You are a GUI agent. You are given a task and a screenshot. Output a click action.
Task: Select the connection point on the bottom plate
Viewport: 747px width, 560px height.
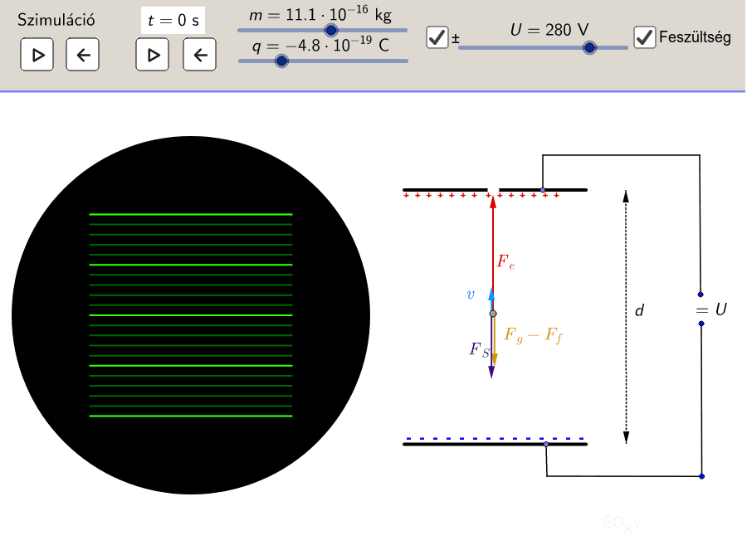pyautogui.click(x=545, y=445)
